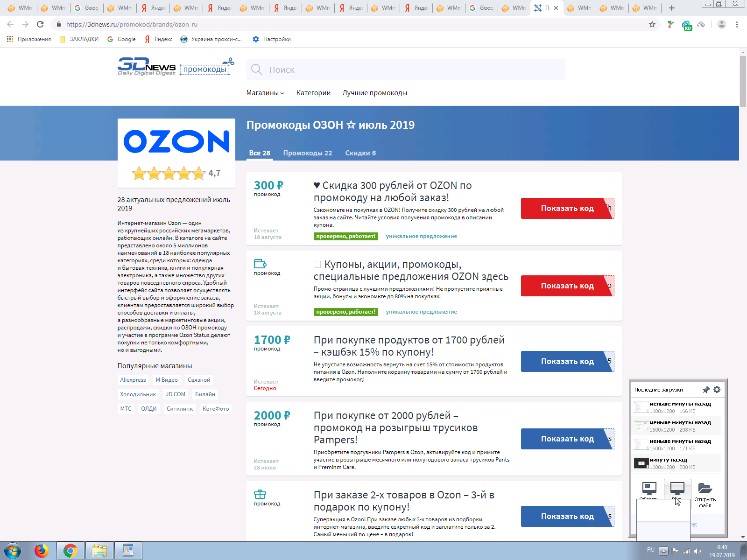
Task: Close the active promo-code tab
Action: (556, 8)
